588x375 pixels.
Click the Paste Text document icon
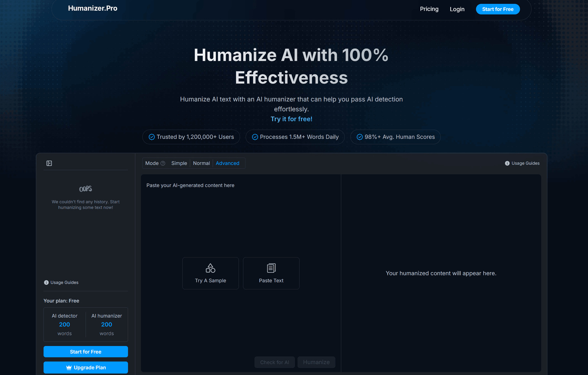(271, 268)
